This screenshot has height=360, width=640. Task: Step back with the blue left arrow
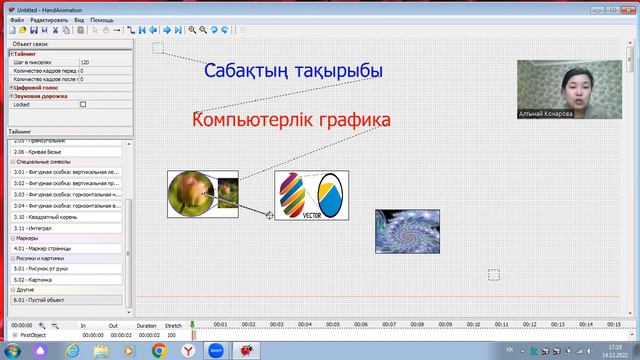(x=153, y=30)
